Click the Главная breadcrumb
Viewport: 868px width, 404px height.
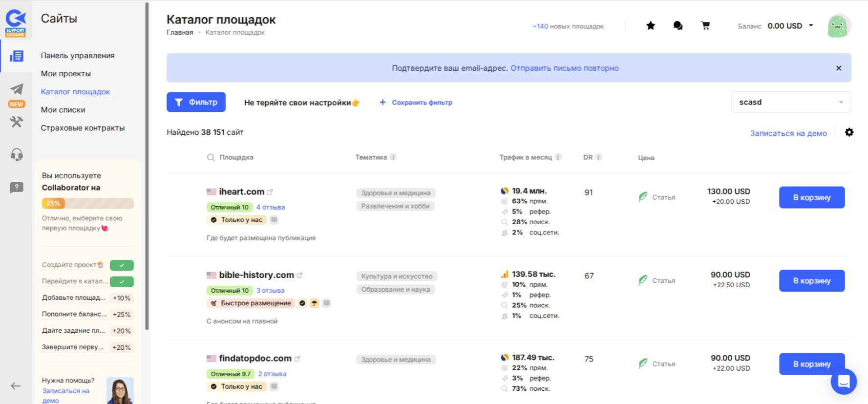[x=180, y=33]
